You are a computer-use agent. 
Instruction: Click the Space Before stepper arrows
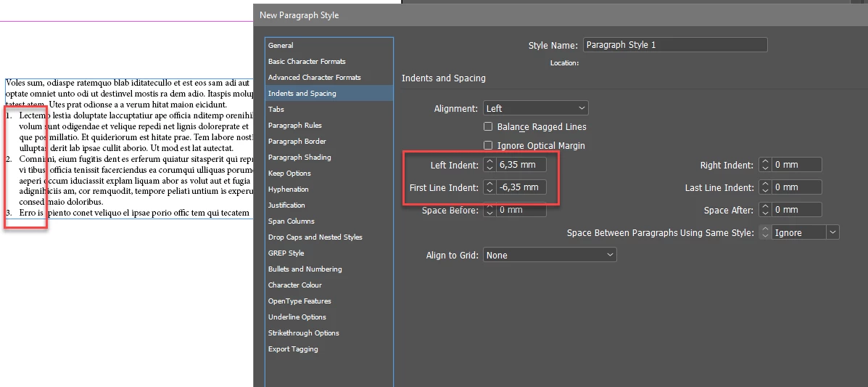(x=489, y=210)
